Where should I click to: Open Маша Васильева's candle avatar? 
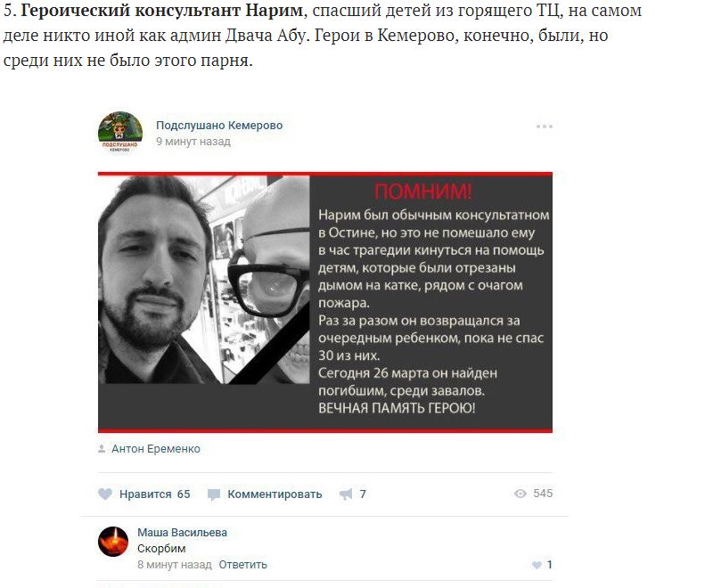[x=113, y=542]
